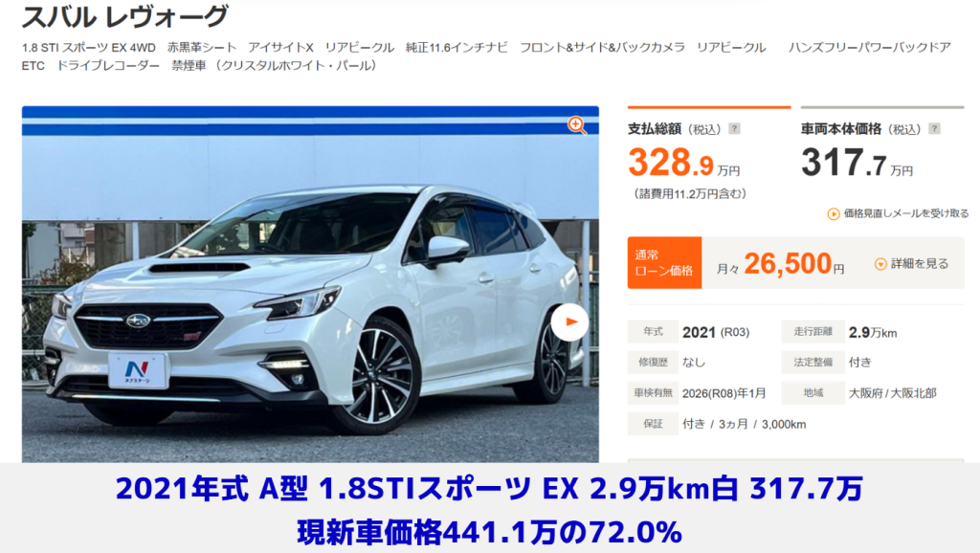
Task: Play the car video with orange arrow
Action: [569, 321]
